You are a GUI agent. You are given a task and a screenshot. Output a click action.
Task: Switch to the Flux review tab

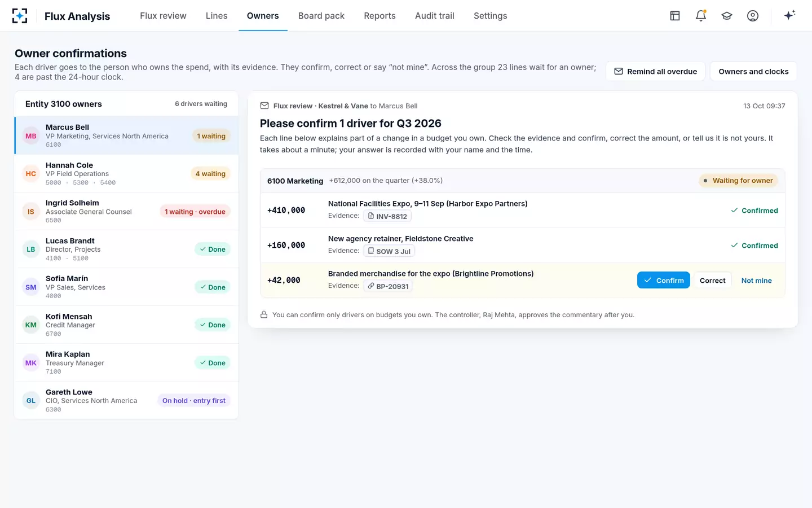[x=163, y=16]
